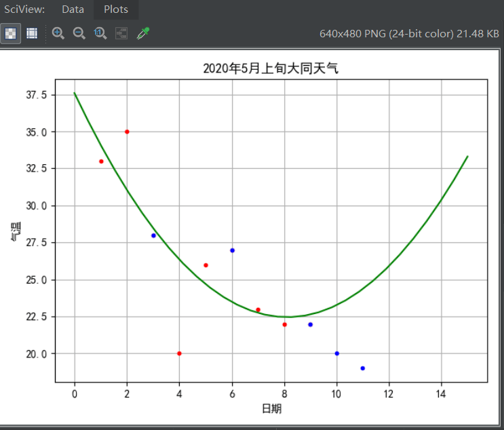Click the x-axis label 日期
This screenshot has width=504, height=430.
pyautogui.click(x=271, y=408)
